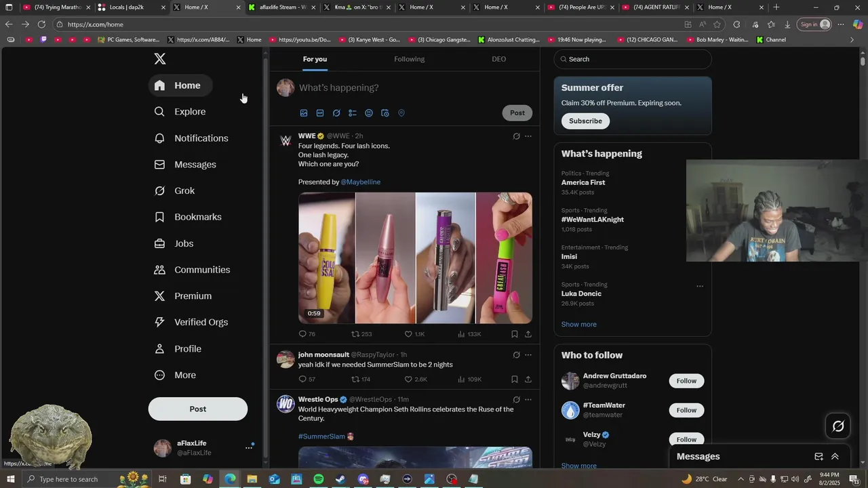Follow #TeamWater
Viewport: 868px width, 488px height.
click(x=686, y=411)
